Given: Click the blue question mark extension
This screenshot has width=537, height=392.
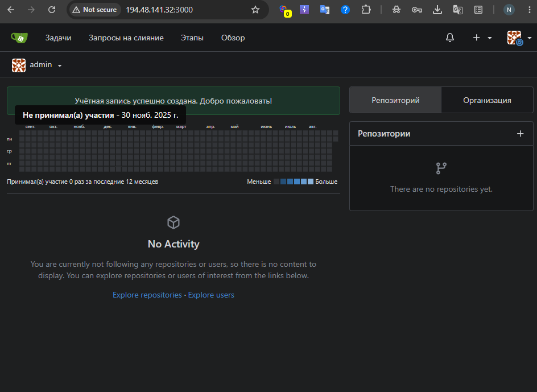Looking at the screenshot, I should coord(345,10).
